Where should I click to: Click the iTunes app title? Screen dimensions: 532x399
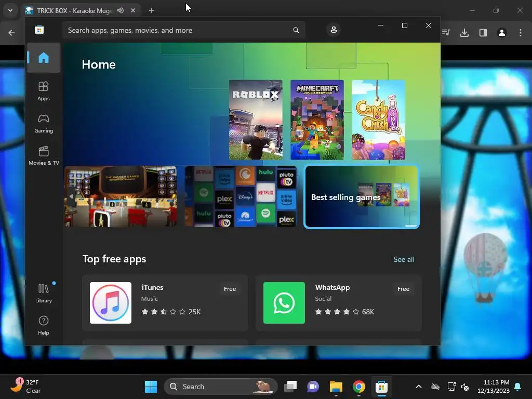pyautogui.click(x=152, y=287)
